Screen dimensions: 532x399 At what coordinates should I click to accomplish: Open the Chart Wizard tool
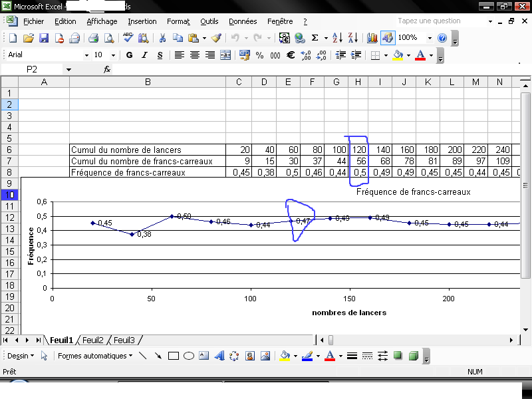pyautogui.click(x=372, y=38)
